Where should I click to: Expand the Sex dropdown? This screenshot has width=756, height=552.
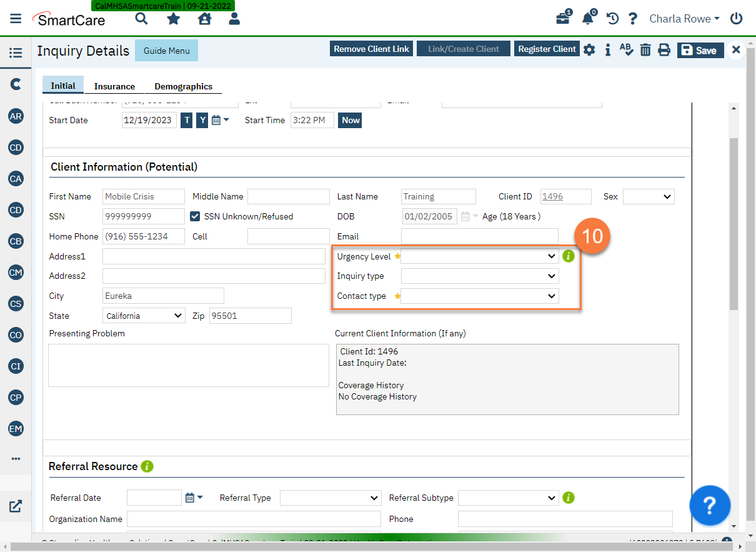[x=649, y=196]
